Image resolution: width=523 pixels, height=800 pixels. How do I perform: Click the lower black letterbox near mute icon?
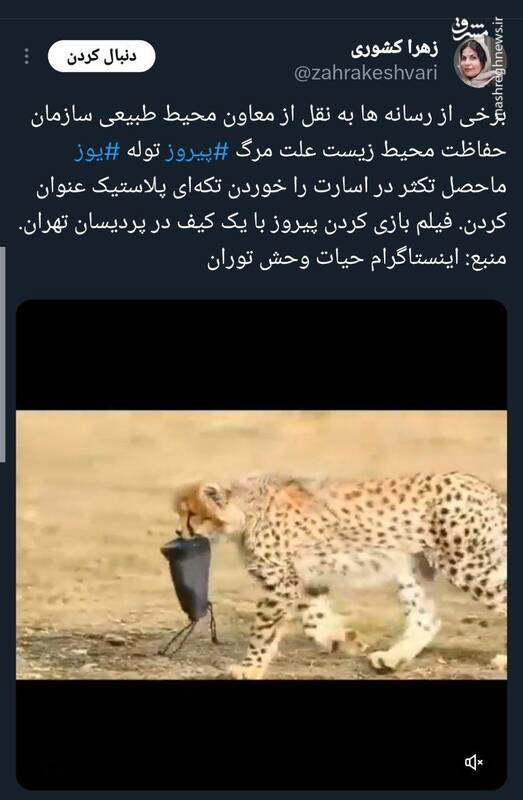coord(261,734)
